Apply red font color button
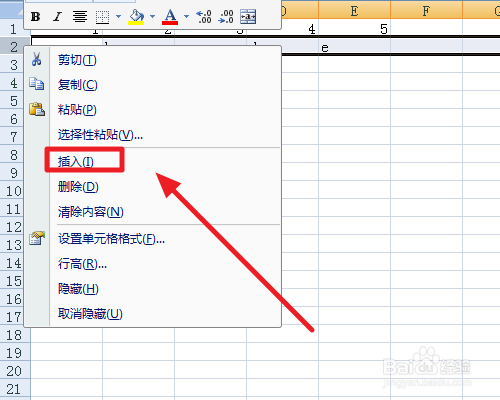This screenshot has width=500, height=400. [170, 17]
